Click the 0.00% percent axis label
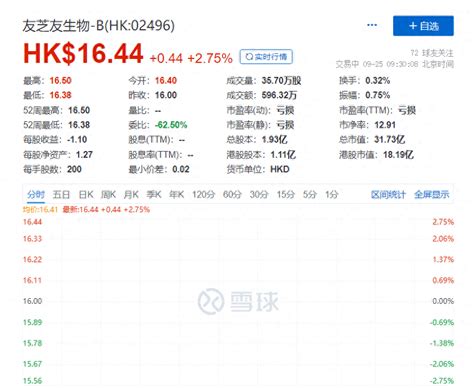Screen dimensions: 474x388 (443, 301)
